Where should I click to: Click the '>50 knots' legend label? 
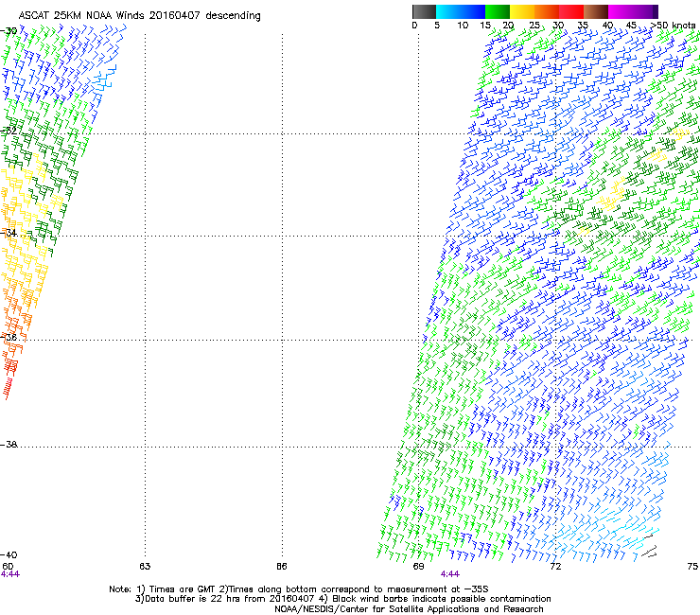674,26
